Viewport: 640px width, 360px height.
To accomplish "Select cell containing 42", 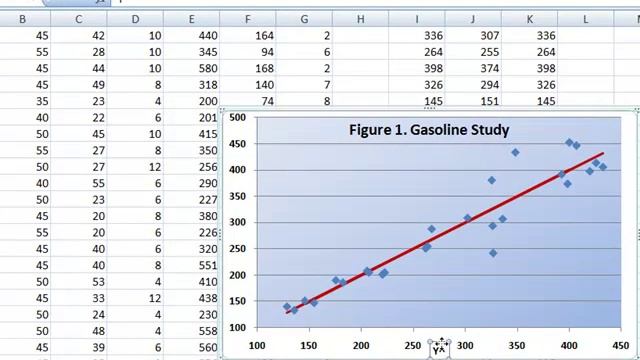I will [x=79, y=36].
